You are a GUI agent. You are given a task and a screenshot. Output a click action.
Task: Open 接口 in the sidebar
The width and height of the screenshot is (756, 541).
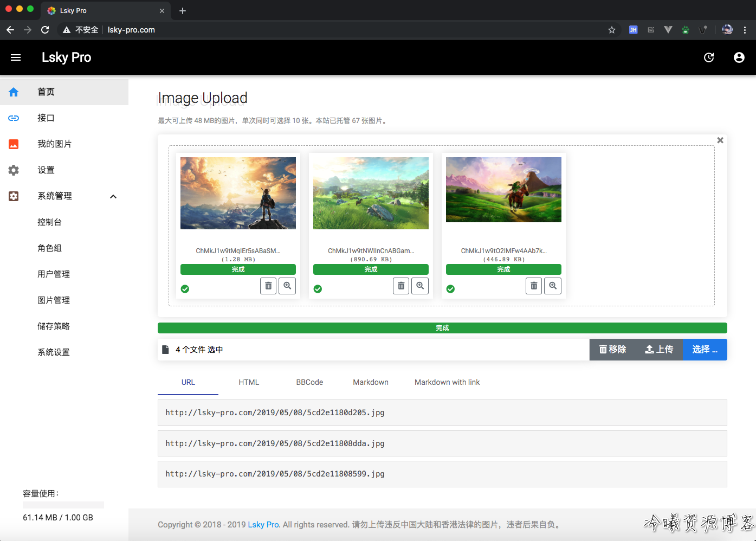click(64, 118)
